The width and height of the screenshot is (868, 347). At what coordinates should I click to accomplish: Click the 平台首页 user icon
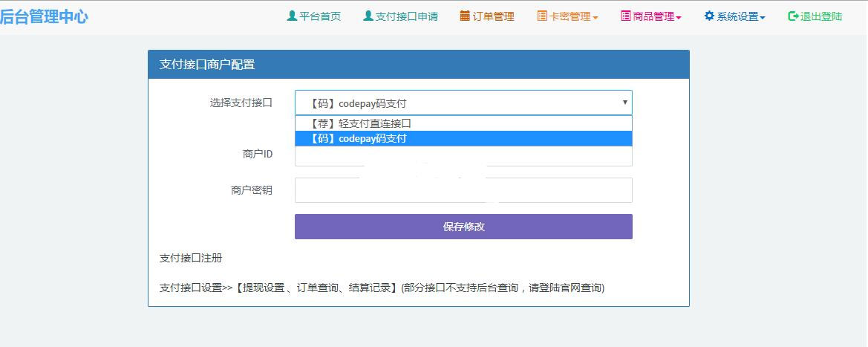pos(292,16)
